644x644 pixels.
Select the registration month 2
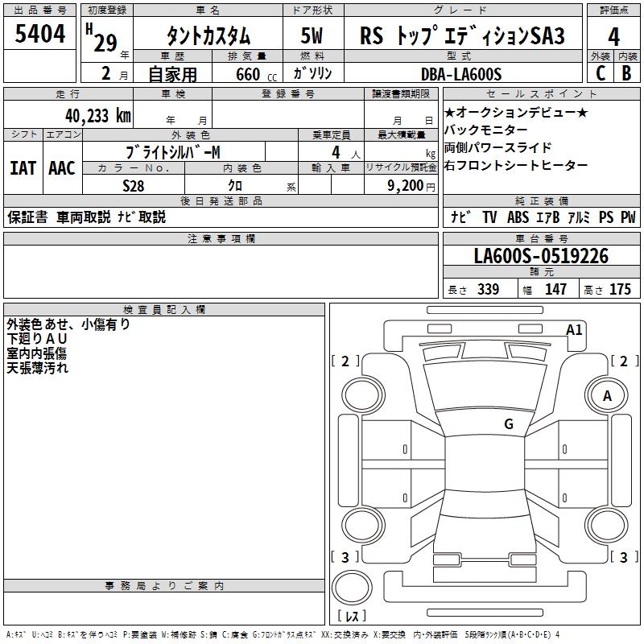coord(106,73)
